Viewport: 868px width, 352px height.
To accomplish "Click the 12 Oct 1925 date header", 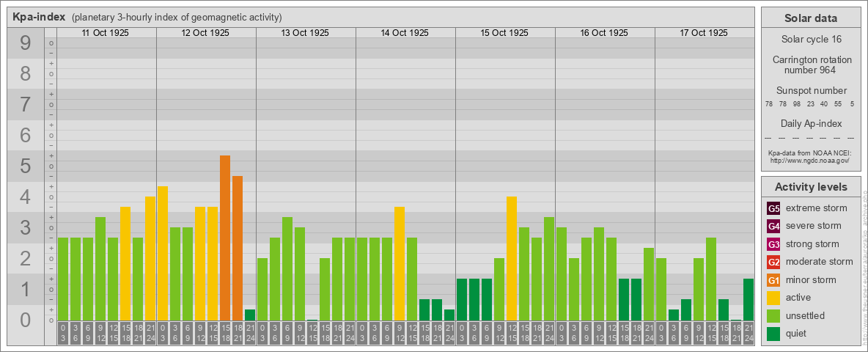I will [205, 33].
